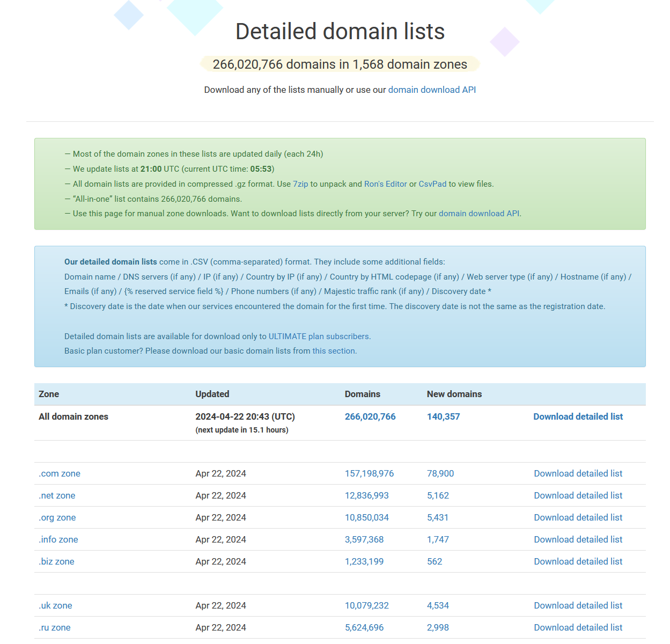Open the .biz zone link

(56, 561)
